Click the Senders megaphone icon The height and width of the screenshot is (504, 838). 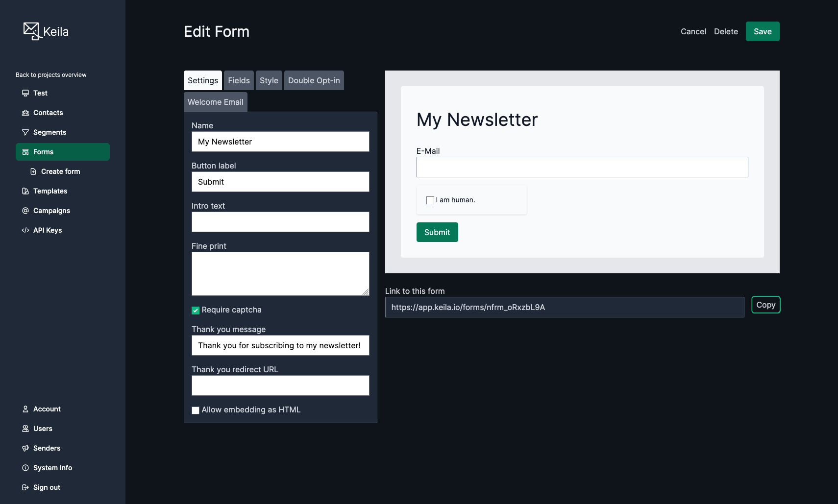click(x=25, y=448)
